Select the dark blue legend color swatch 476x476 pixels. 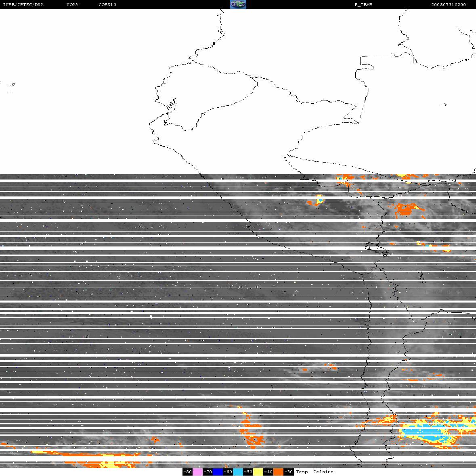218,472
